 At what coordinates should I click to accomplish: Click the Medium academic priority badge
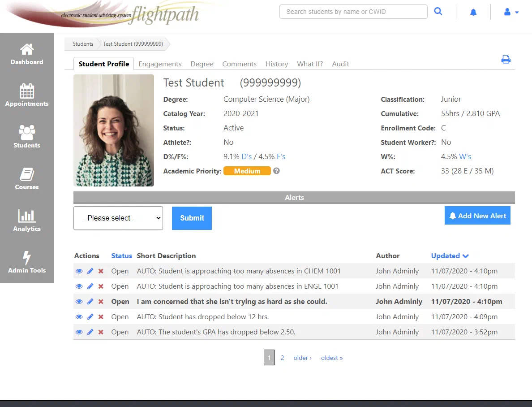coord(247,171)
